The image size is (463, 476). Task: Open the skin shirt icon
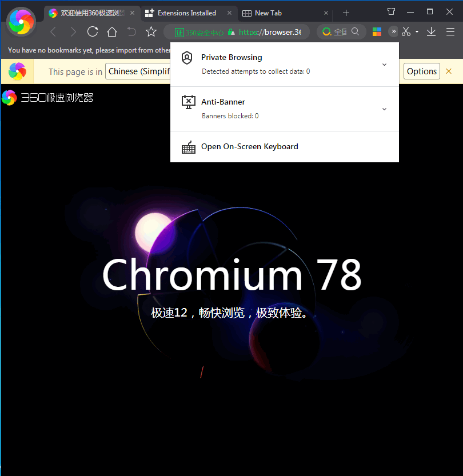tap(392, 12)
